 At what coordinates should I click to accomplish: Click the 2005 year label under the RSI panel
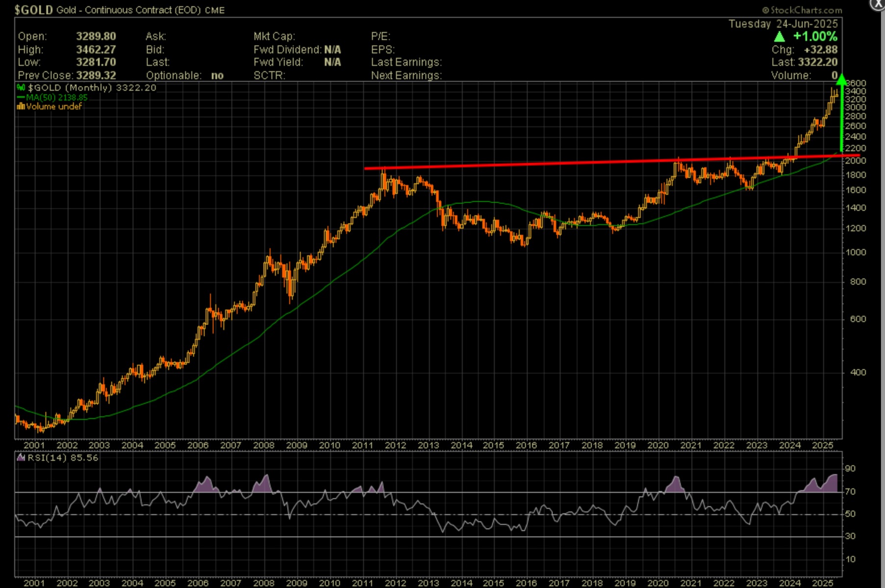click(x=165, y=583)
